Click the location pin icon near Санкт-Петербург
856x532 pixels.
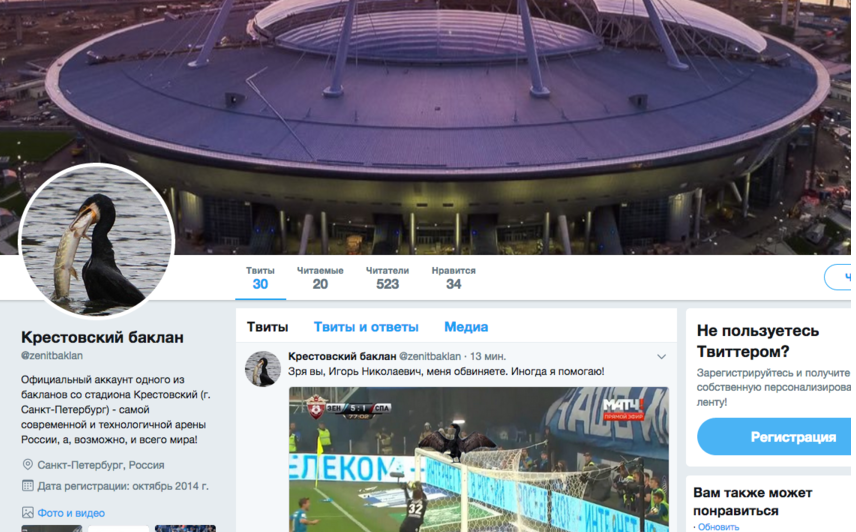(27, 465)
